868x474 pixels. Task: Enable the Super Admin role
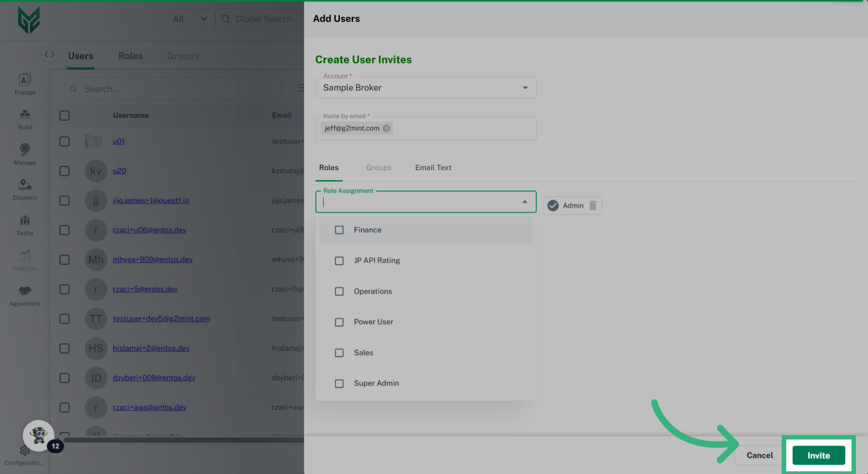pos(340,384)
